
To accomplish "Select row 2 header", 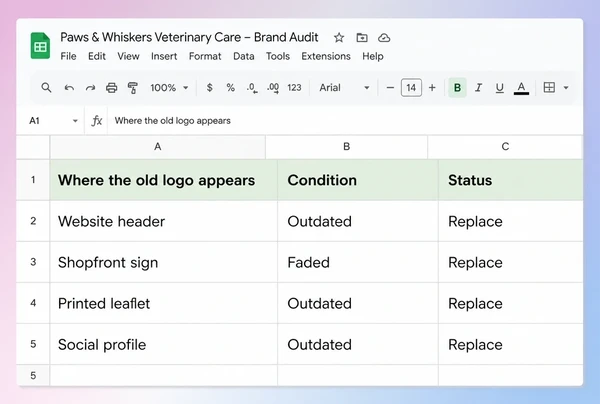I will pos(33,221).
